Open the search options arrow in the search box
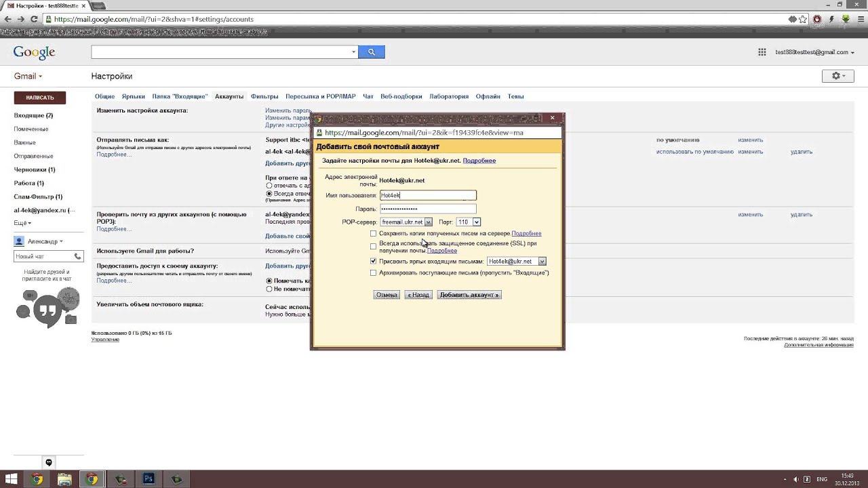The image size is (868, 488). pos(353,52)
